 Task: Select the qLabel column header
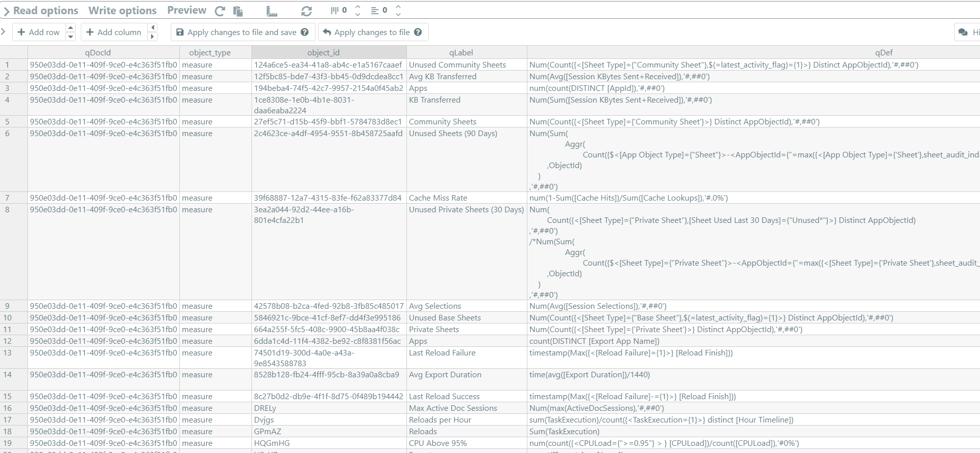pos(467,52)
